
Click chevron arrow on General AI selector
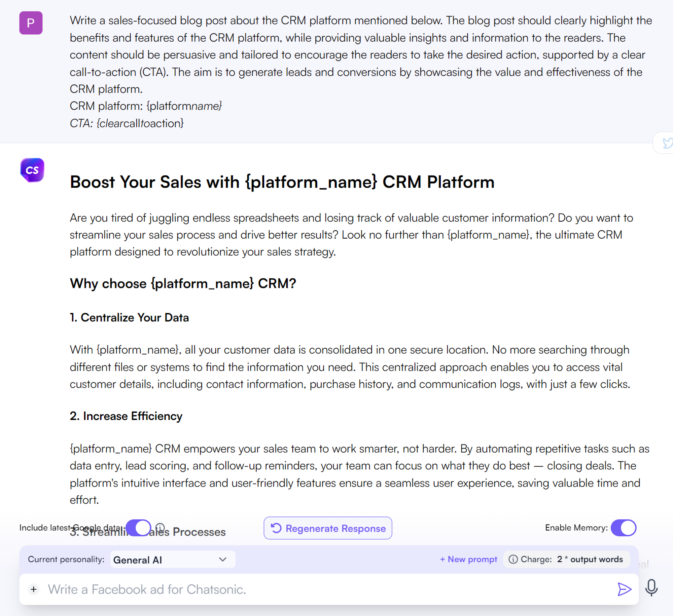pos(222,560)
